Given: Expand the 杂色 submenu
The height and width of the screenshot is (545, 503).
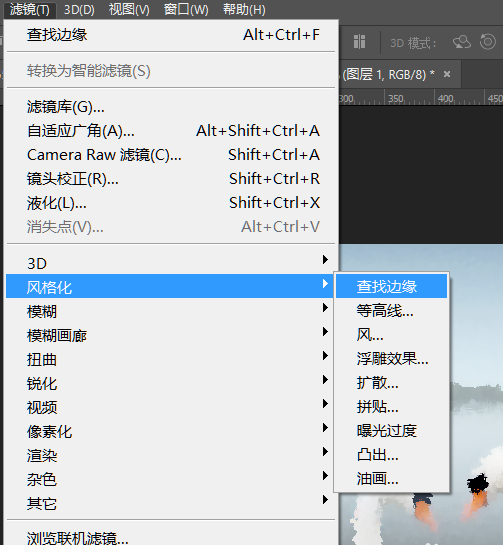Looking at the screenshot, I should click(172, 479).
